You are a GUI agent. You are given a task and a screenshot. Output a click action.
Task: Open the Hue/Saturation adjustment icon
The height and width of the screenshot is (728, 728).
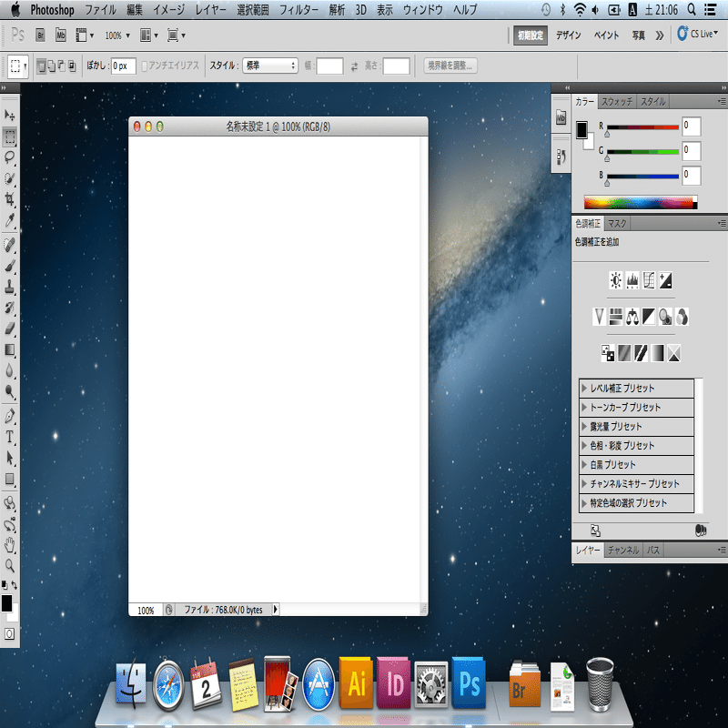point(616,316)
